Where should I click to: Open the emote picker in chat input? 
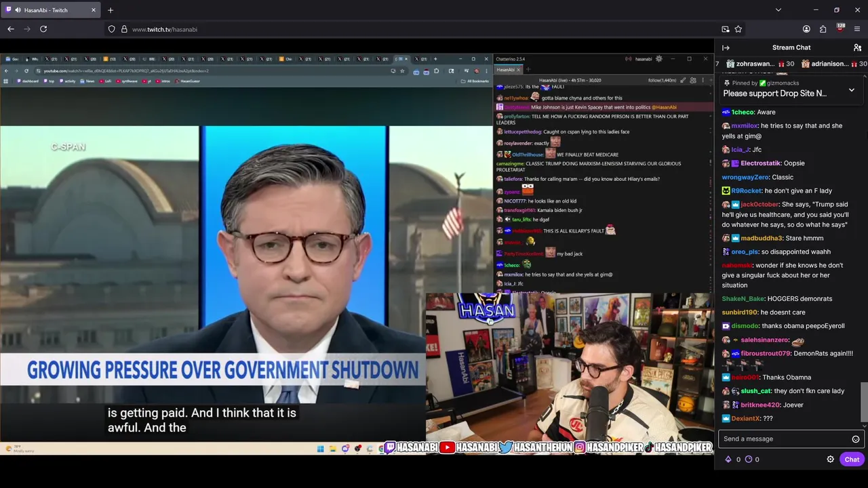pos(856,439)
